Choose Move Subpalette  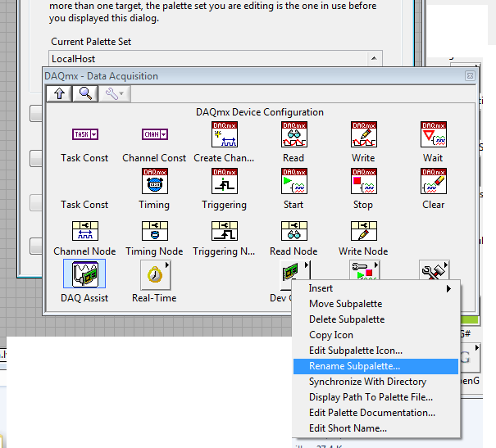pos(375,304)
